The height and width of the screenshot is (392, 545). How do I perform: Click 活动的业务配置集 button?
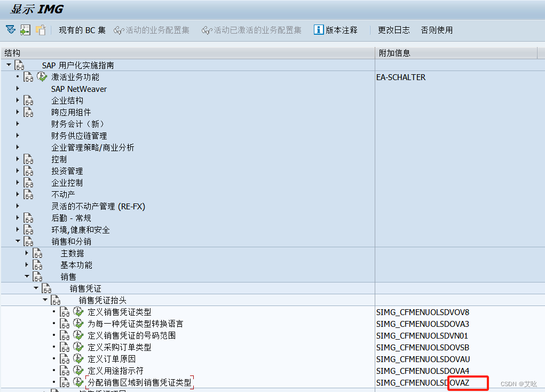click(152, 30)
